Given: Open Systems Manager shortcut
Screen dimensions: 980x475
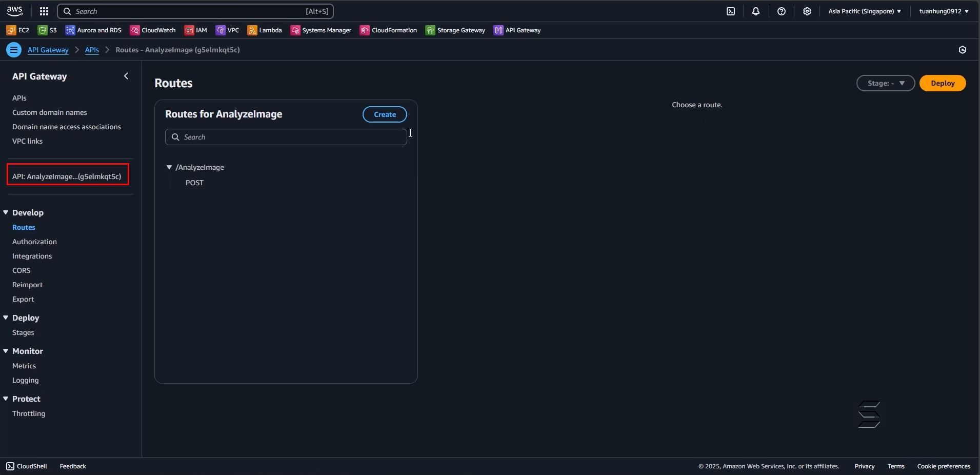Looking at the screenshot, I should (321, 30).
